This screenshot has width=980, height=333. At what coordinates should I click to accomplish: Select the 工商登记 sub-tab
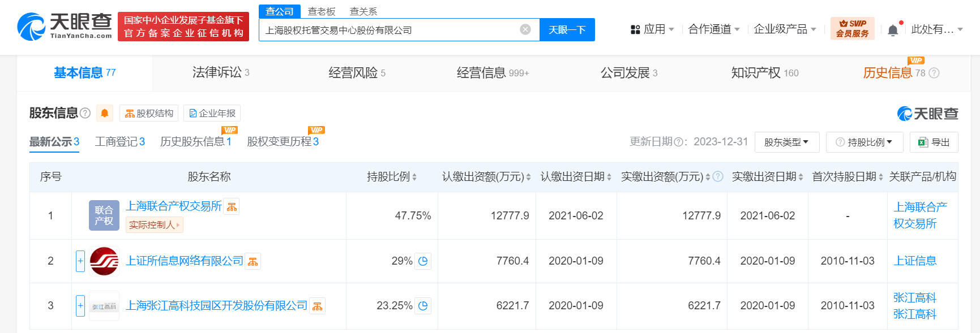point(120,142)
